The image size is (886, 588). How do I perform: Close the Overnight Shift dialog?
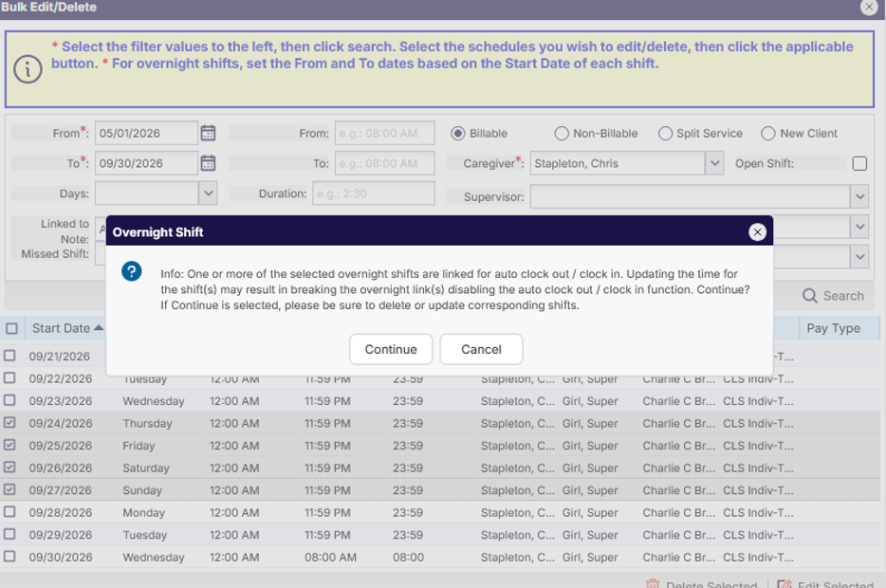pyautogui.click(x=757, y=231)
